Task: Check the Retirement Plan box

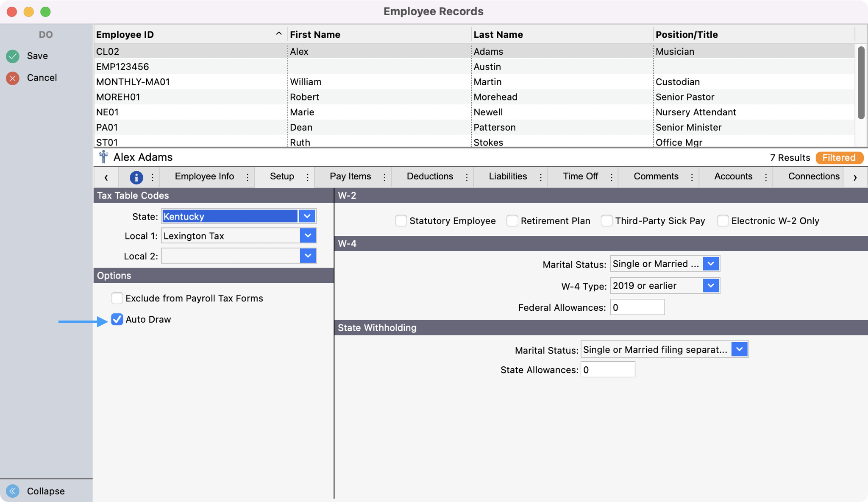Action: pyautogui.click(x=512, y=221)
